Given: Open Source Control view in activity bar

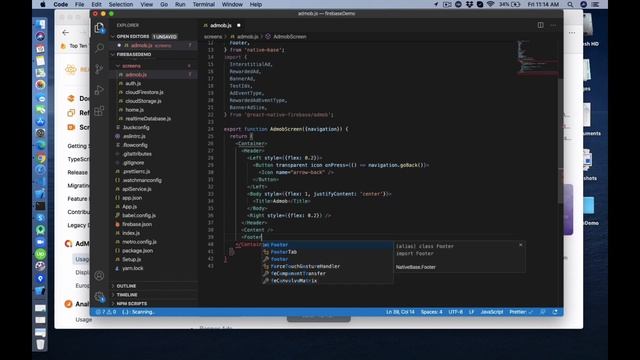Looking at the screenshot, I should [x=99, y=69].
